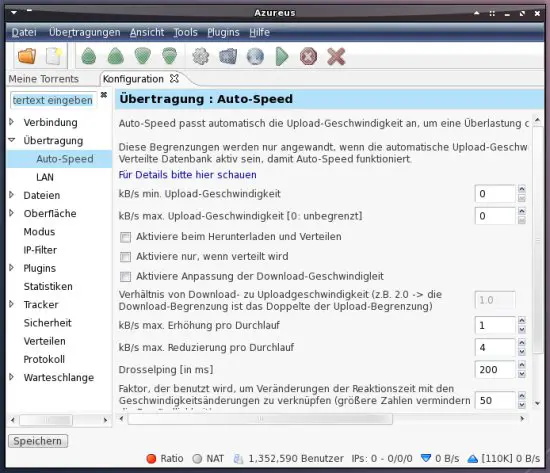Open the Datei menu

tap(24, 32)
